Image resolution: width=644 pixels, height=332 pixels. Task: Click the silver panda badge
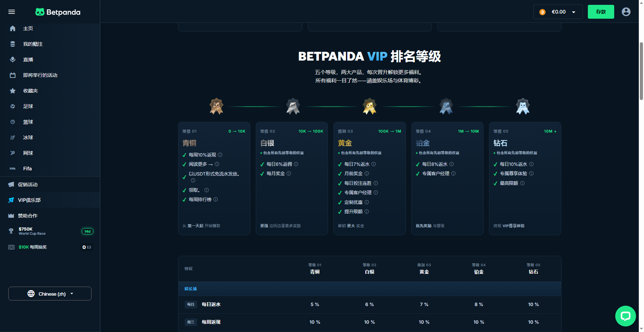(x=293, y=106)
